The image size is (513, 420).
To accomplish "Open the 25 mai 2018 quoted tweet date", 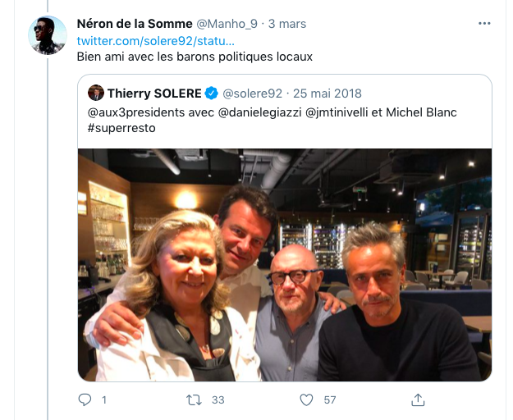I will [x=327, y=94].
